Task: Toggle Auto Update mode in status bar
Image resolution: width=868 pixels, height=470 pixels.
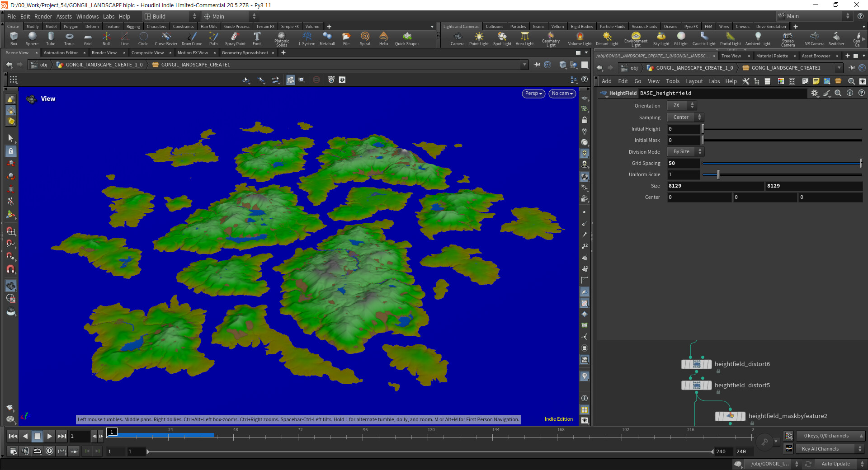Action: (x=836, y=464)
